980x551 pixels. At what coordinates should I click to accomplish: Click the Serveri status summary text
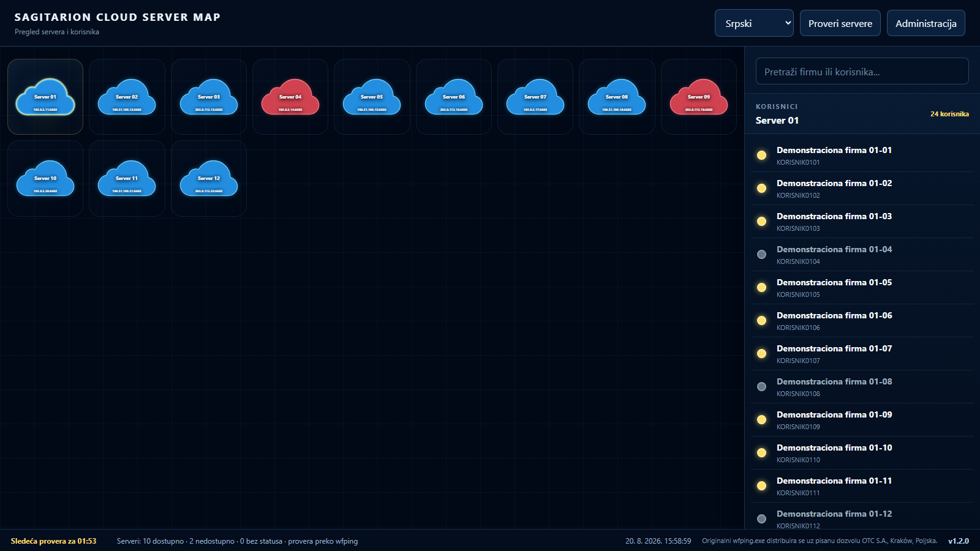point(237,541)
